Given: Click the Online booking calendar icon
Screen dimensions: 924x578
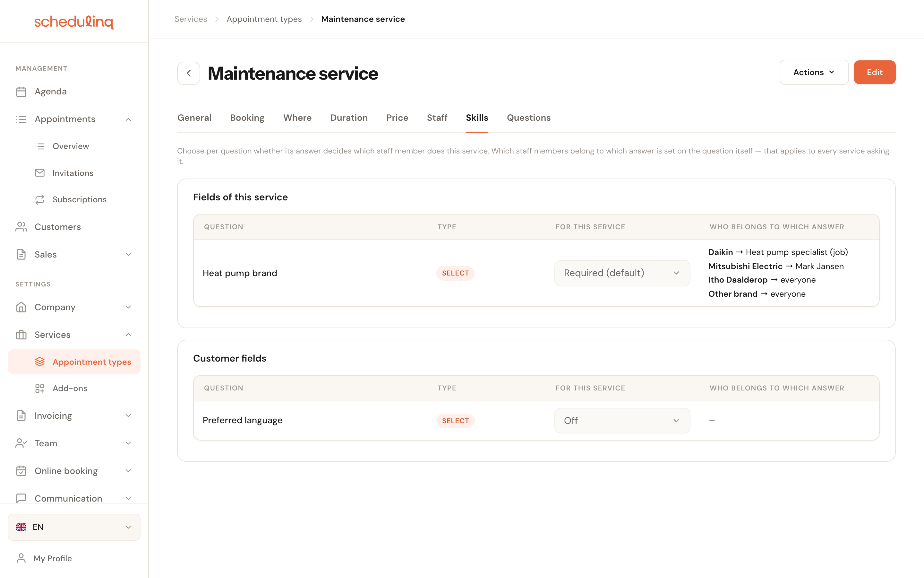Looking at the screenshot, I should 21,470.
